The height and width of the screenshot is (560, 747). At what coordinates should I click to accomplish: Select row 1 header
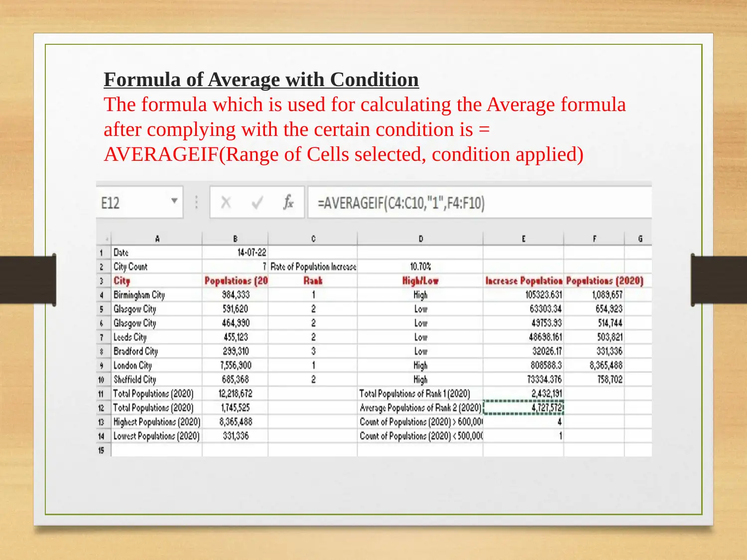[x=103, y=252]
